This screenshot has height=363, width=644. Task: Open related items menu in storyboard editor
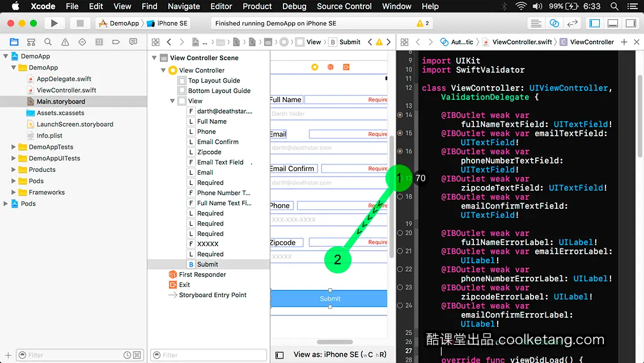156,42
